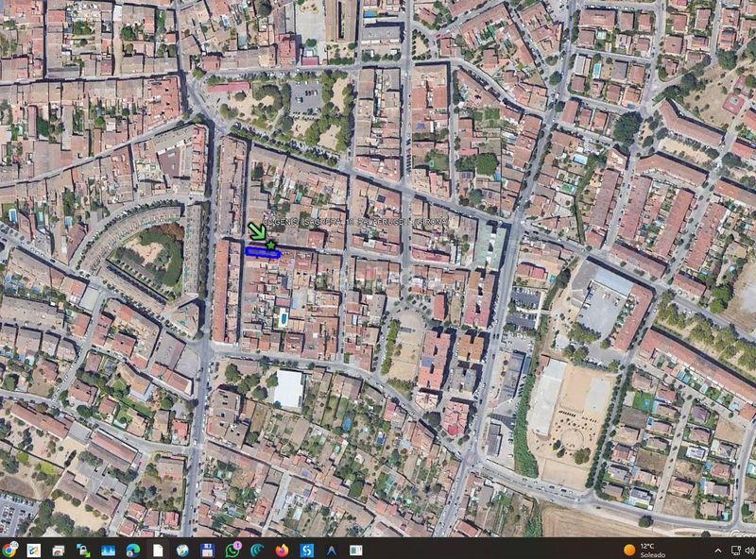756x559 pixels.
Task: Open the teal wave swirl taskbar icon
Action: coord(257,550)
